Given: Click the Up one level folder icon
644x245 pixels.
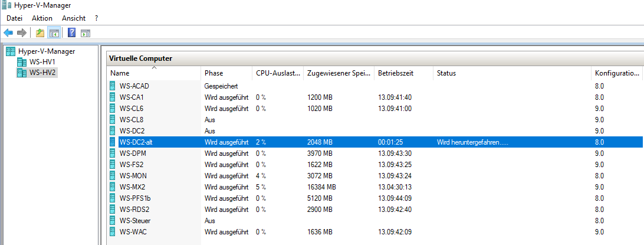Looking at the screenshot, I should click(40, 33).
